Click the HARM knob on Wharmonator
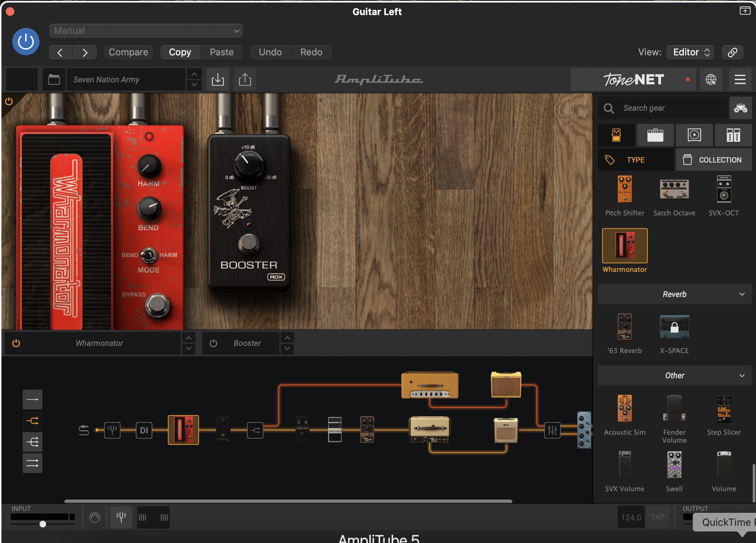This screenshot has width=756, height=543. pos(149,166)
